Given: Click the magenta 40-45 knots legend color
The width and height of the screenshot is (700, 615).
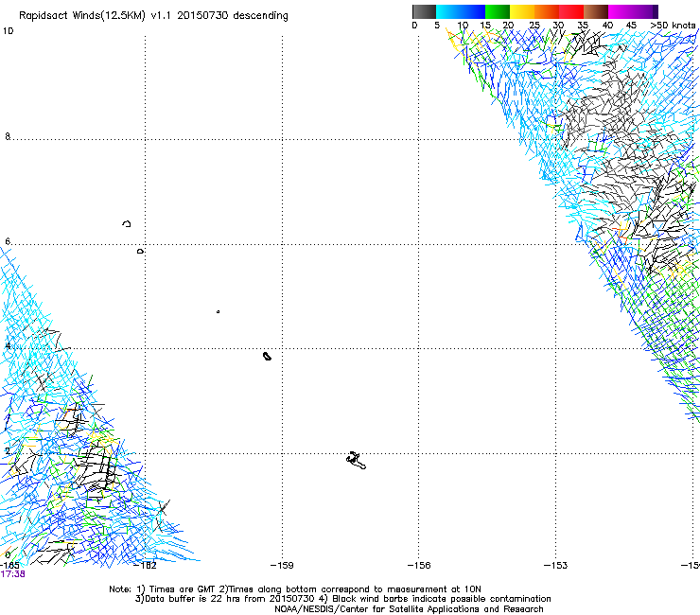Looking at the screenshot, I should coord(621,11).
